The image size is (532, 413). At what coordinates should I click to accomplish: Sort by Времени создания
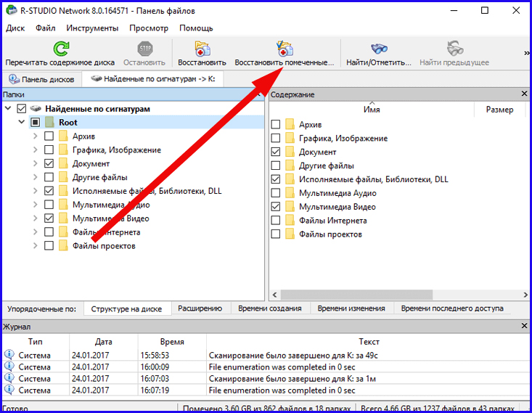pos(270,308)
